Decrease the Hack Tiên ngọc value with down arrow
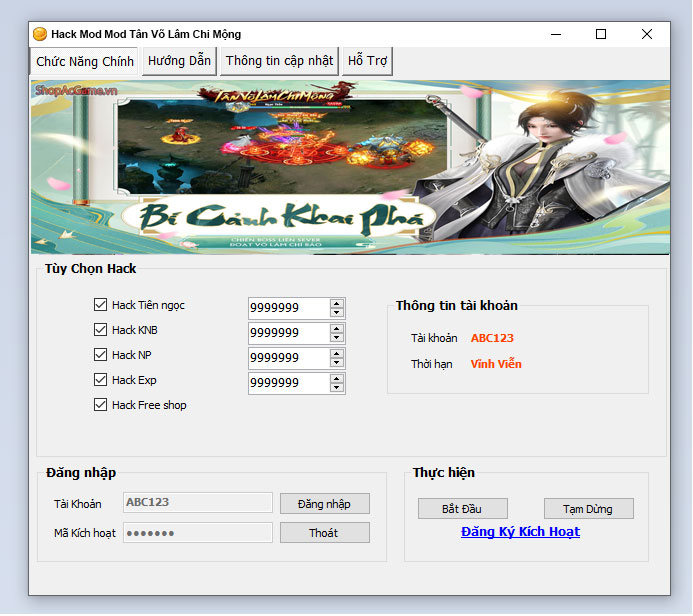 pyautogui.click(x=337, y=312)
